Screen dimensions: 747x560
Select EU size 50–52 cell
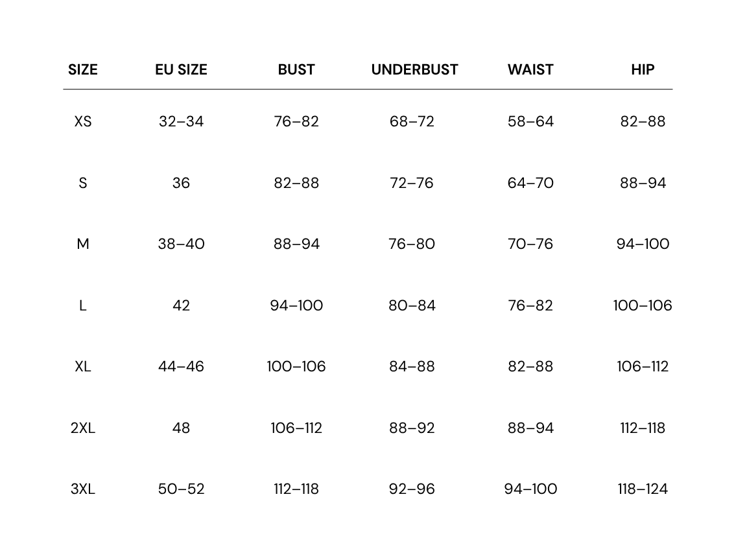coord(181,489)
